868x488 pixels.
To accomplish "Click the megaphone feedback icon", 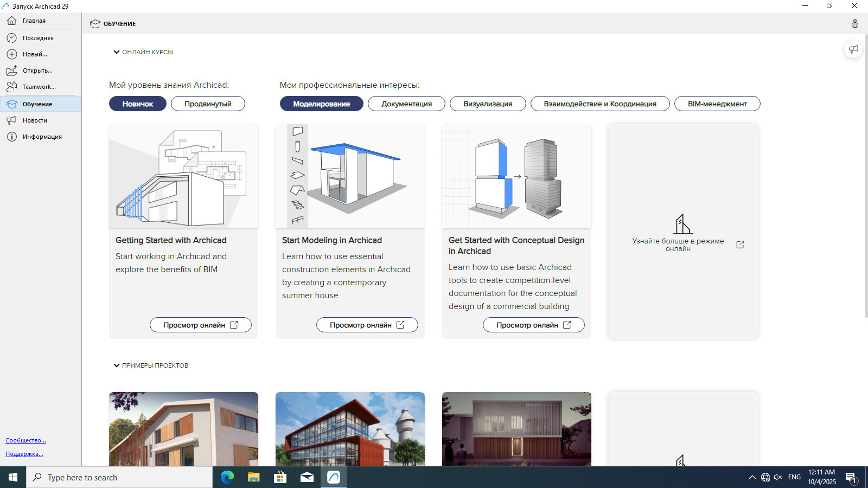I will click(x=853, y=49).
